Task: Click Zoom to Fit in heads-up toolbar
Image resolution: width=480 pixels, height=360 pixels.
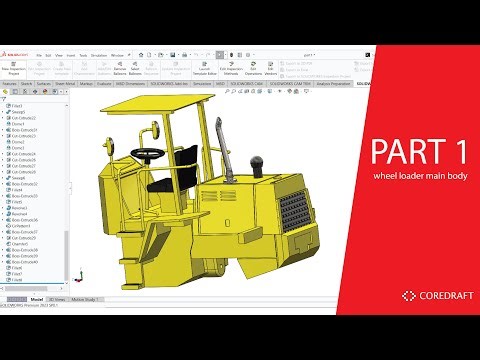Action: pos(227,91)
